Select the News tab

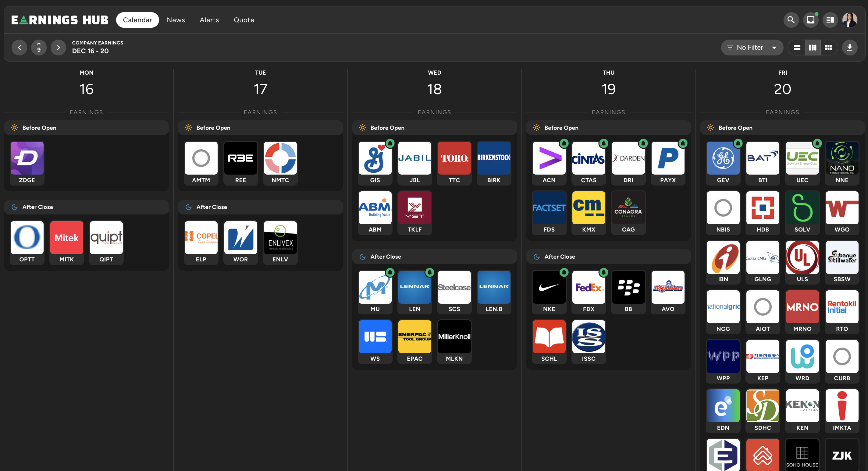coord(175,20)
